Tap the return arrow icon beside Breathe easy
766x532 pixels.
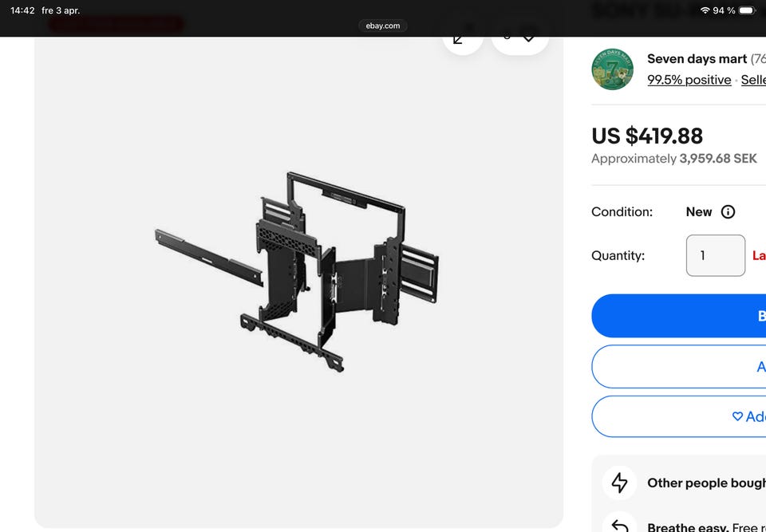tap(619, 524)
